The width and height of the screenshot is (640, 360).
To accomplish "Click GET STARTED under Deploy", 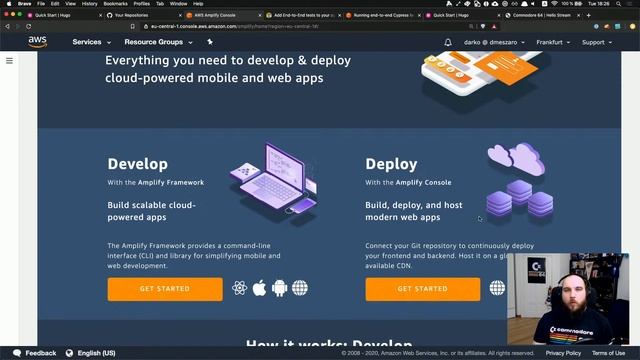I will tap(423, 289).
